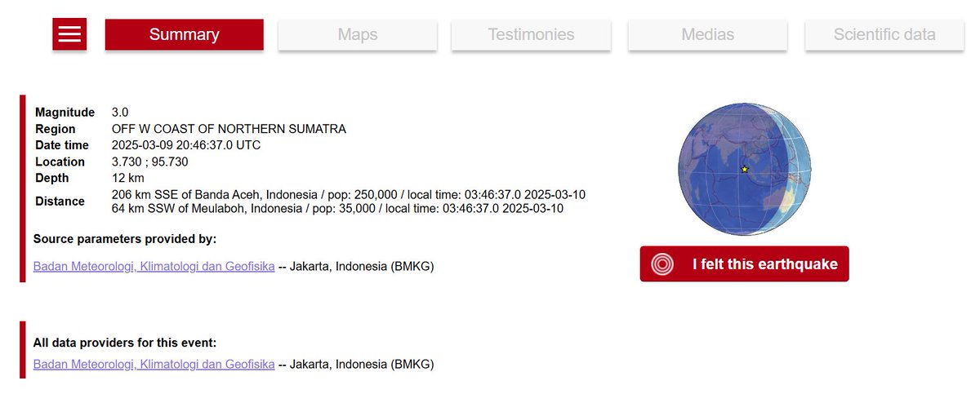
Task: Switch to the Maps tab
Action: coord(358,35)
